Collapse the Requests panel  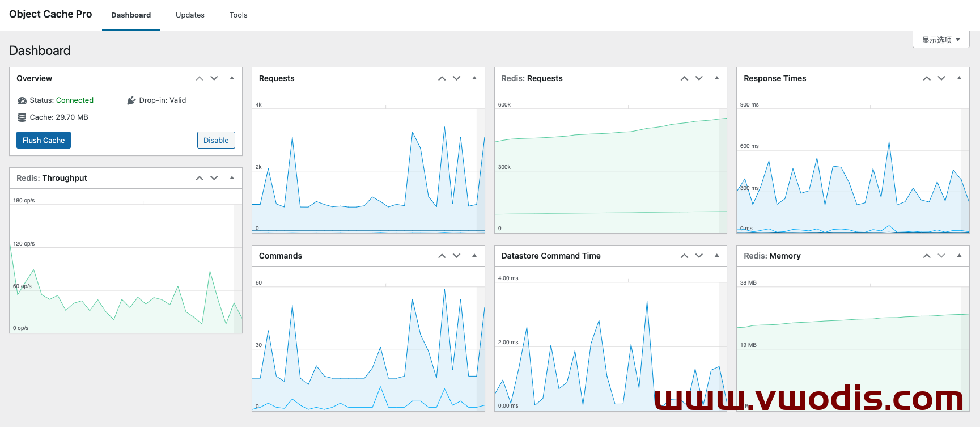[474, 78]
